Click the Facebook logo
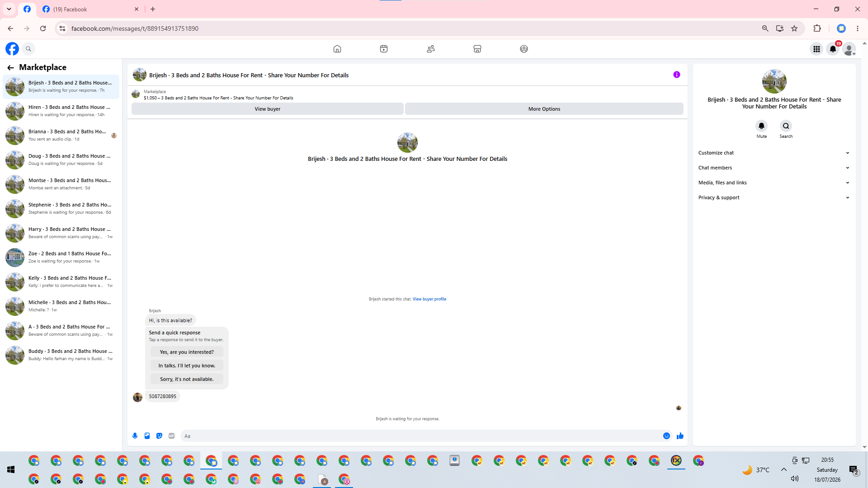Viewport: 868px width, 488px height. (x=12, y=49)
